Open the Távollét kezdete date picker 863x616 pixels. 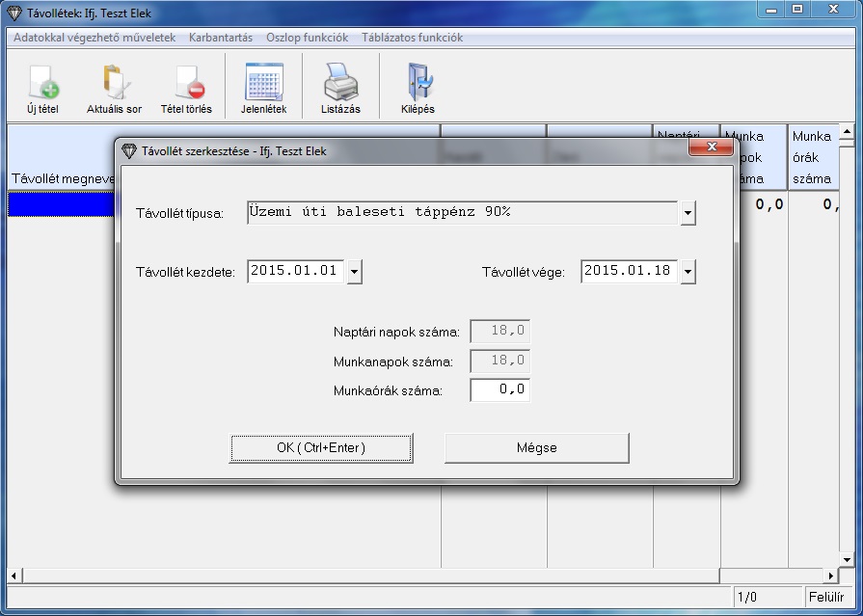pos(355,272)
